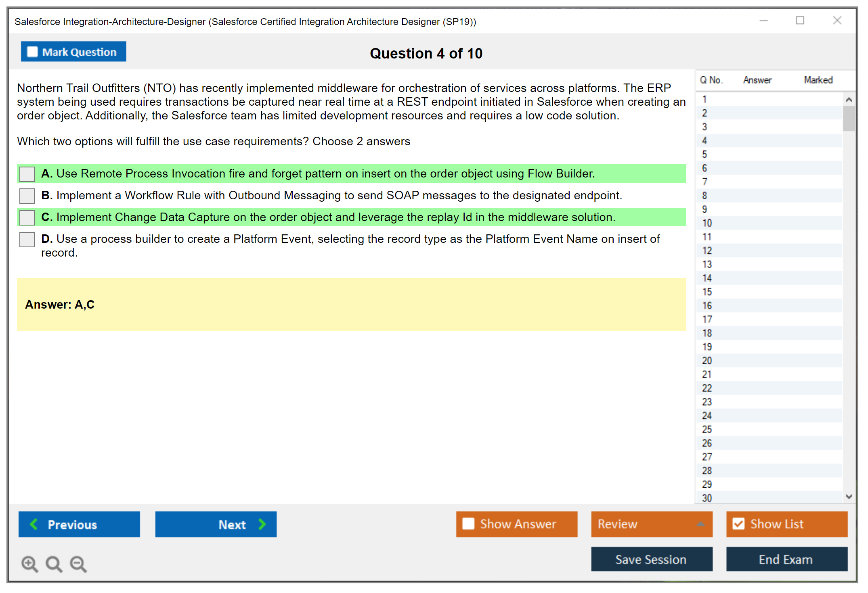
Task: Maximize the exam window
Action: pos(800,21)
